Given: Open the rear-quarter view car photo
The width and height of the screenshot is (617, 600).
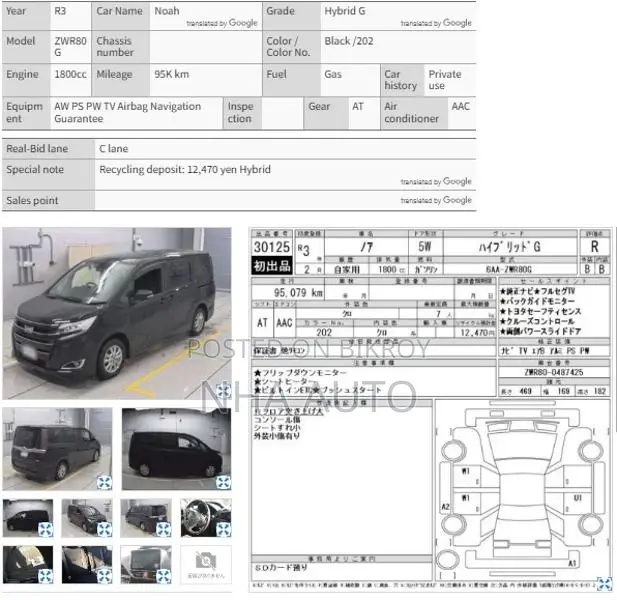Looking at the screenshot, I should 57,449.
